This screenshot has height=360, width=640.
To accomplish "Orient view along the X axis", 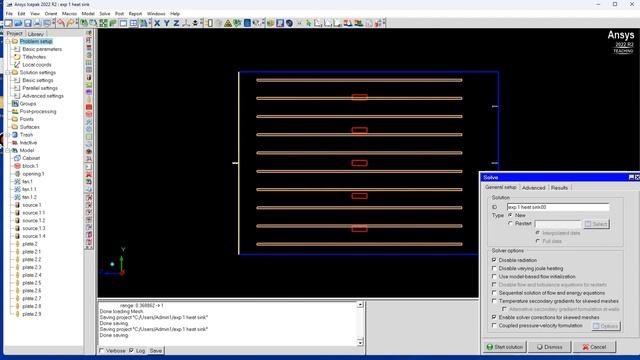I will tap(157, 23).
